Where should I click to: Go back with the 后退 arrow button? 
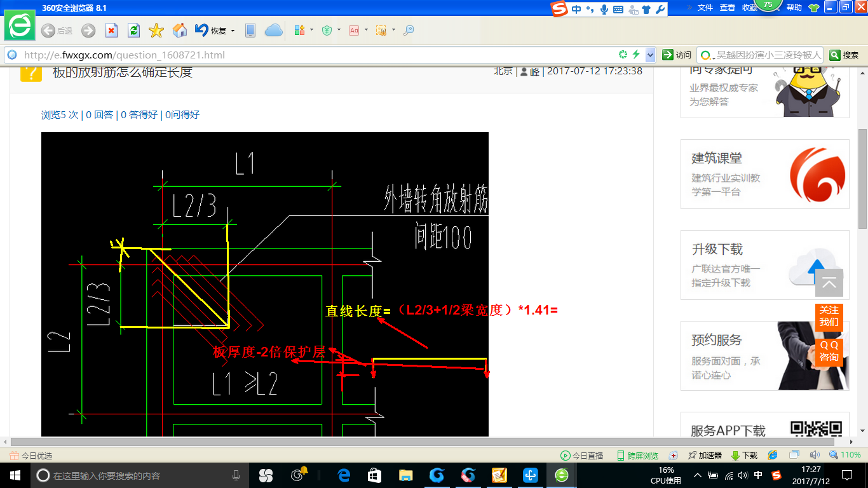coord(57,30)
